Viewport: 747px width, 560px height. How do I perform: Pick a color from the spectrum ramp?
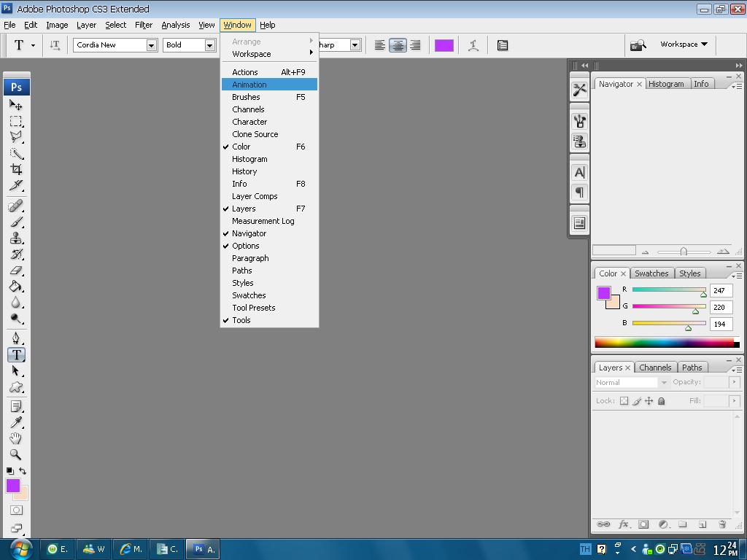(667, 343)
